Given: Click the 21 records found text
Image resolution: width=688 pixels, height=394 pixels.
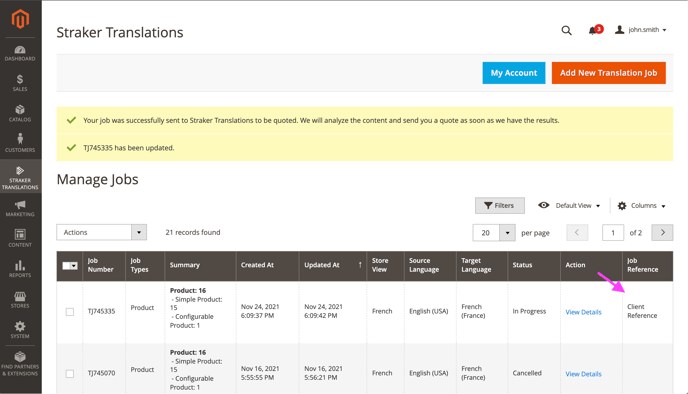Looking at the screenshot, I should tap(193, 232).
